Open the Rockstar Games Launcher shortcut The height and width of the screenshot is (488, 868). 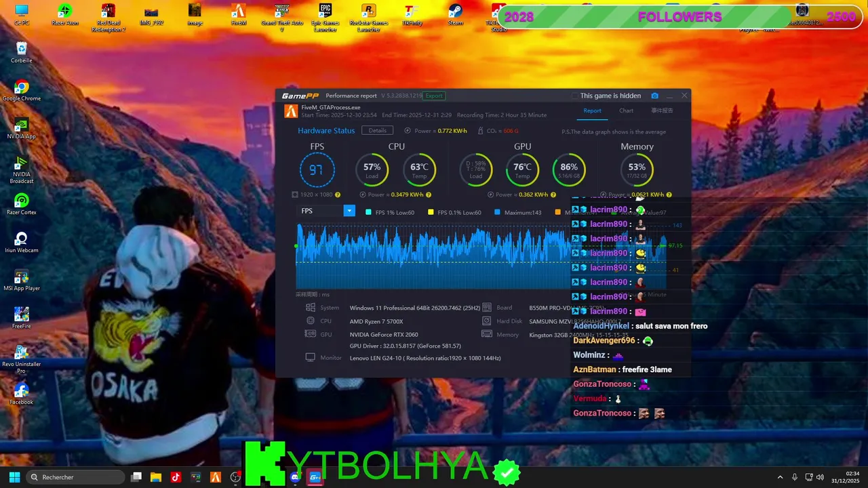(369, 18)
